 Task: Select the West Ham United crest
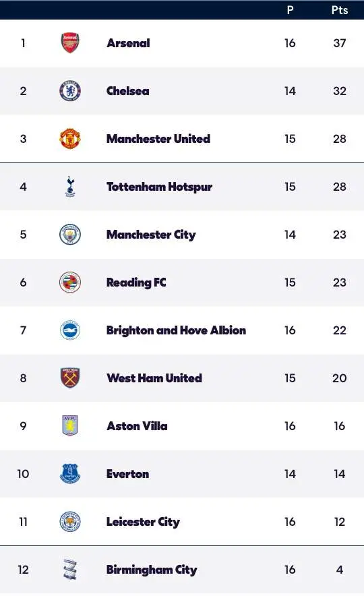coord(70,378)
